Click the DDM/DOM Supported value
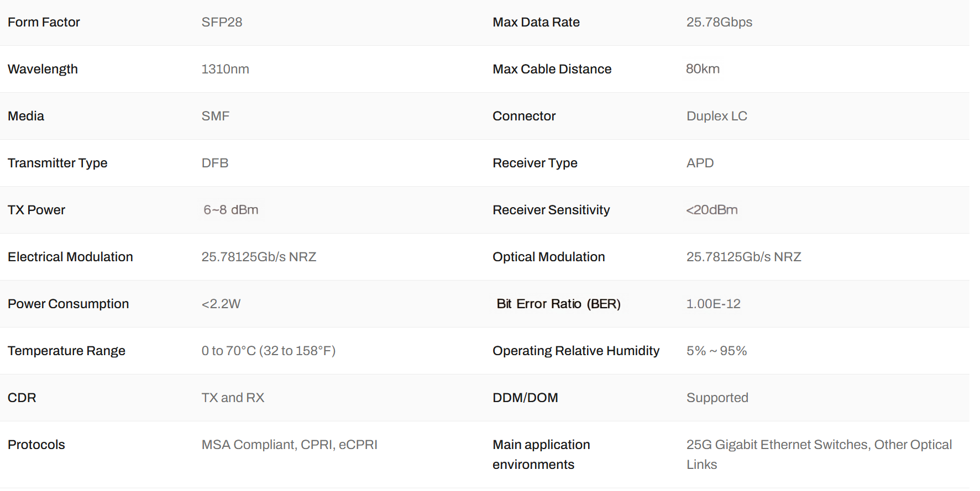980x491 pixels. (x=717, y=398)
